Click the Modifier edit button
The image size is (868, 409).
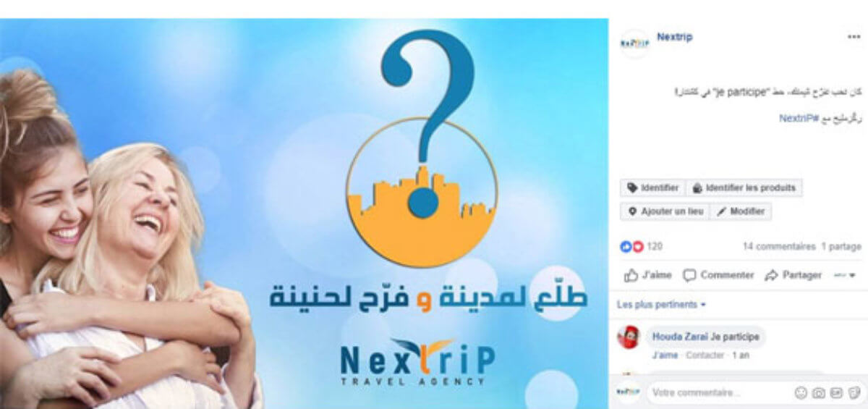click(x=741, y=211)
